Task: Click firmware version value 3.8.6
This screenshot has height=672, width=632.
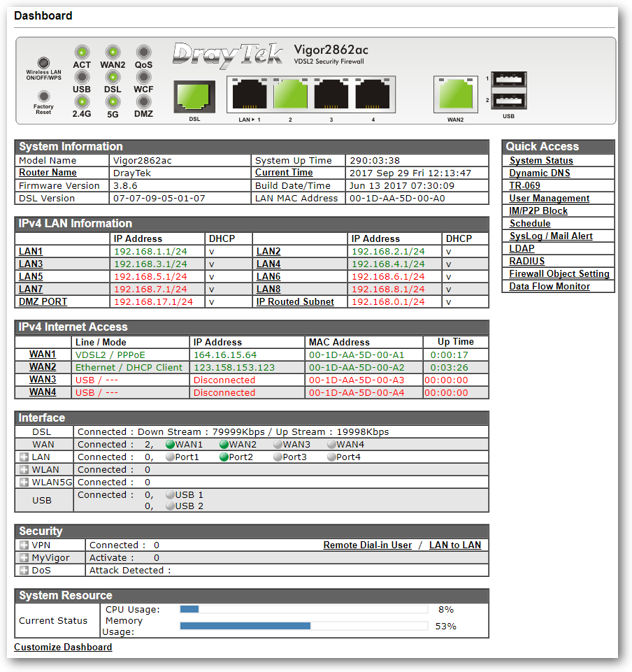Action: point(125,186)
